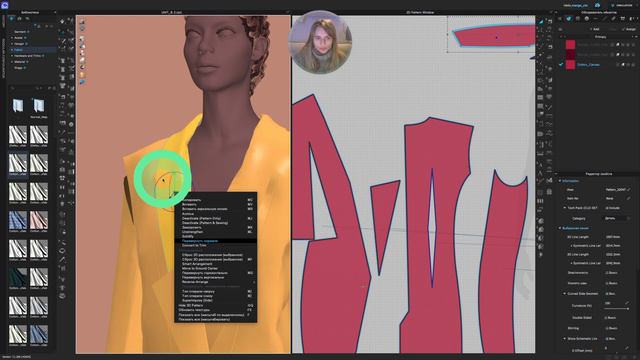The width and height of the screenshot is (640, 360).
Task: Select the Garment library category
Action: pos(21,31)
